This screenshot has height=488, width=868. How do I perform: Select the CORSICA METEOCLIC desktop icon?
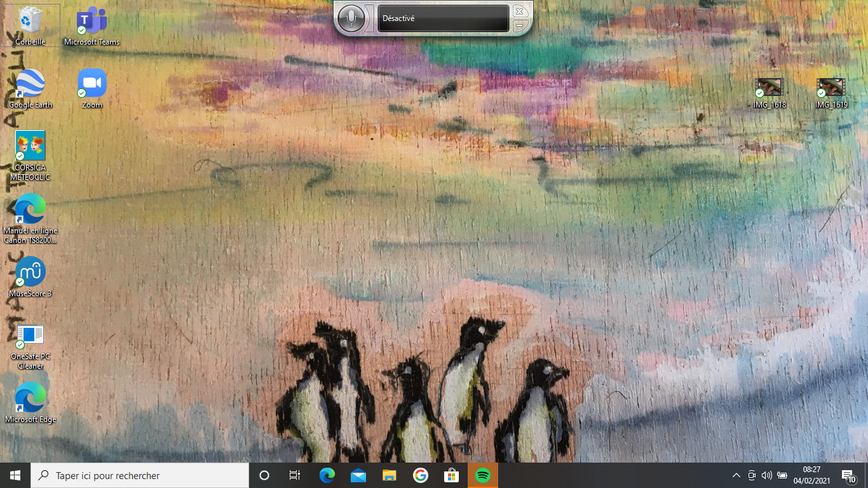pyautogui.click(x=31, y=156)
